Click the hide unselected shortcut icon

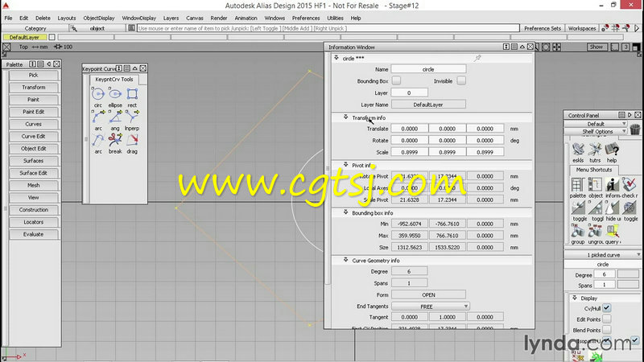[612, 208]
